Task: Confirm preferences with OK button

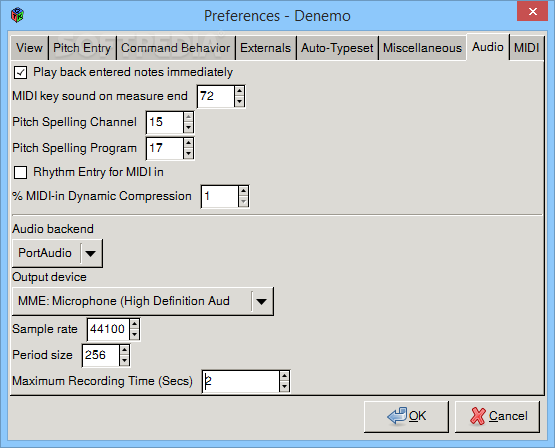Action: [x=406, y=416]
